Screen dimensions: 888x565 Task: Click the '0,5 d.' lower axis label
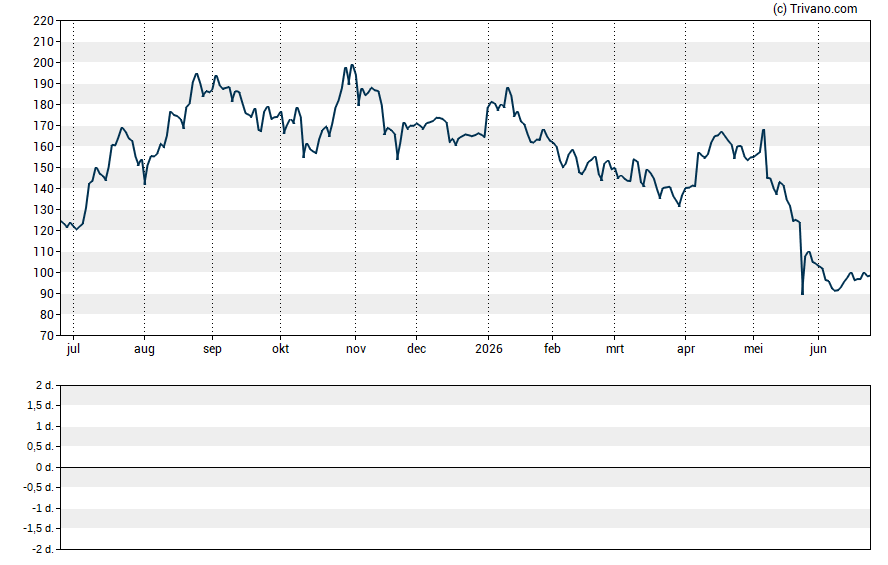click(40, 447)
